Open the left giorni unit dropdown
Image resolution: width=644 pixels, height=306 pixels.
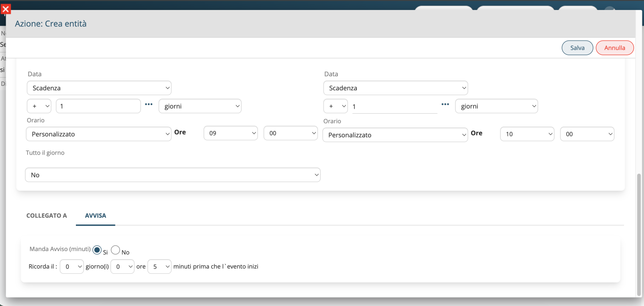point(200,106)
